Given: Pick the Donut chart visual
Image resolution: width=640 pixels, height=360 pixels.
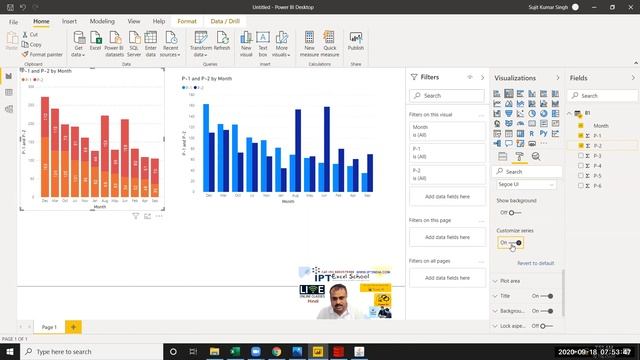Looking at the screenshot, I should 544,113.
